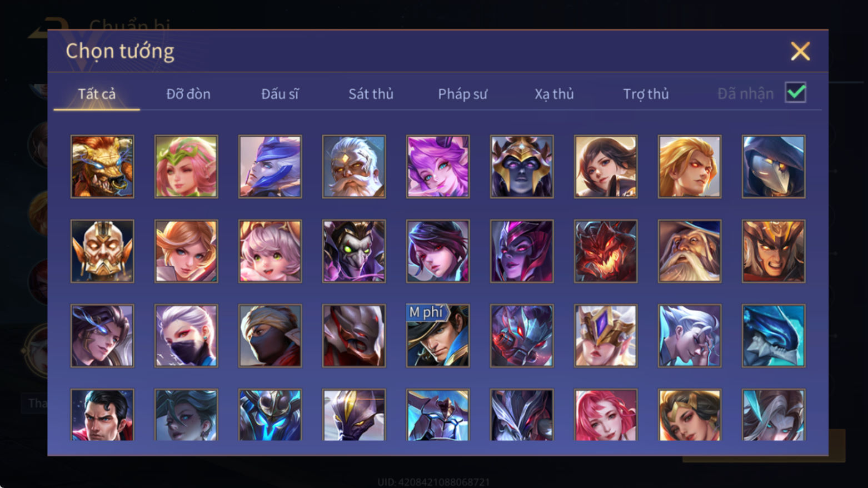The width and height of the screenshot is (868, 488).
Task: Switch to the 'Đỡ đòn' tab
Action: pyautogui.click(x=188, y=94)
